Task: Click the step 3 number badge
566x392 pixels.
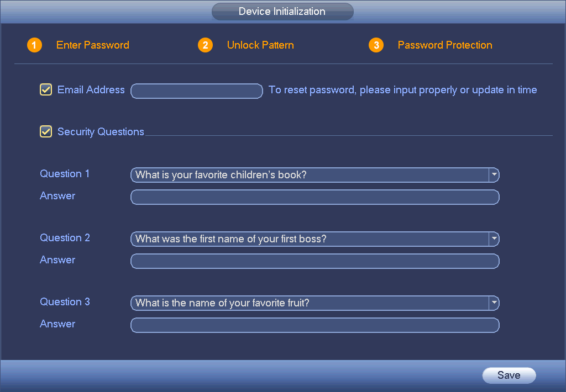Action: [376, 45]
